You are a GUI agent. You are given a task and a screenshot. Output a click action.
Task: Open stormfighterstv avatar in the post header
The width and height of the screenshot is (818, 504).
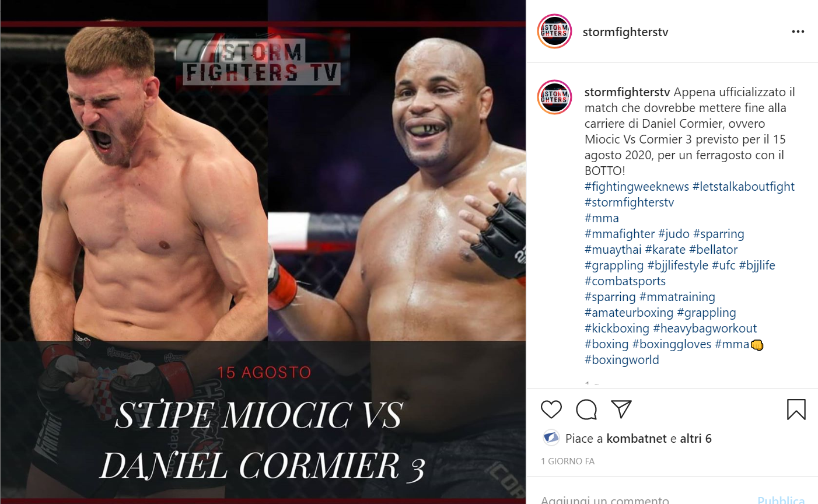click(554, 32)
